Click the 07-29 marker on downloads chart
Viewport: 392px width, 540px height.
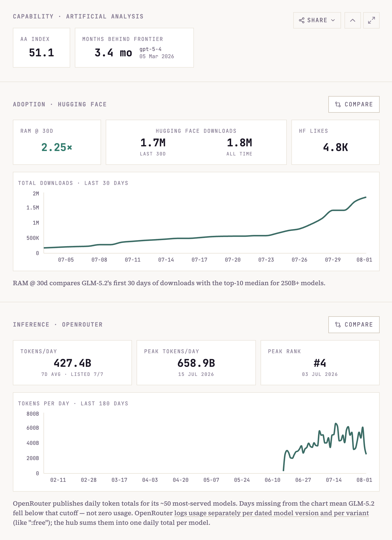coord(333,260)
